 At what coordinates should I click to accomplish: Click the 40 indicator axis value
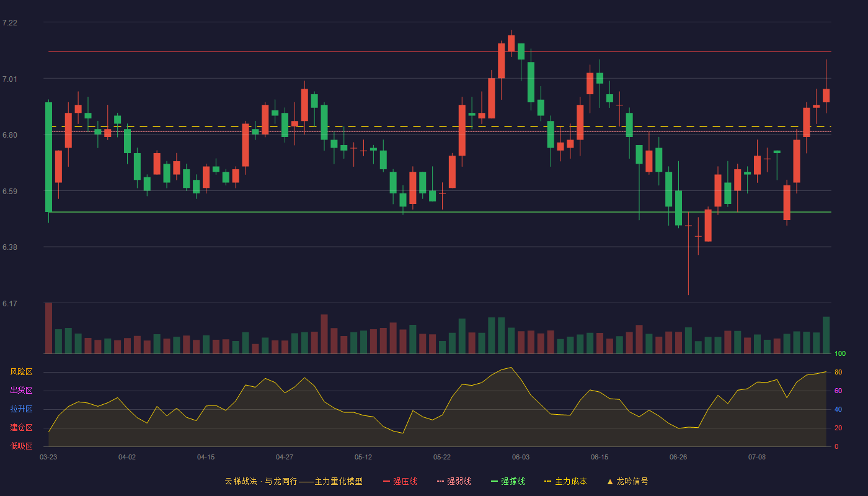838,409
